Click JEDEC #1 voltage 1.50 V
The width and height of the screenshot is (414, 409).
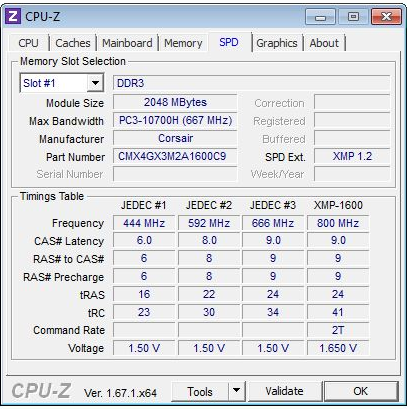pyautogui.click(x=144, y=348)
